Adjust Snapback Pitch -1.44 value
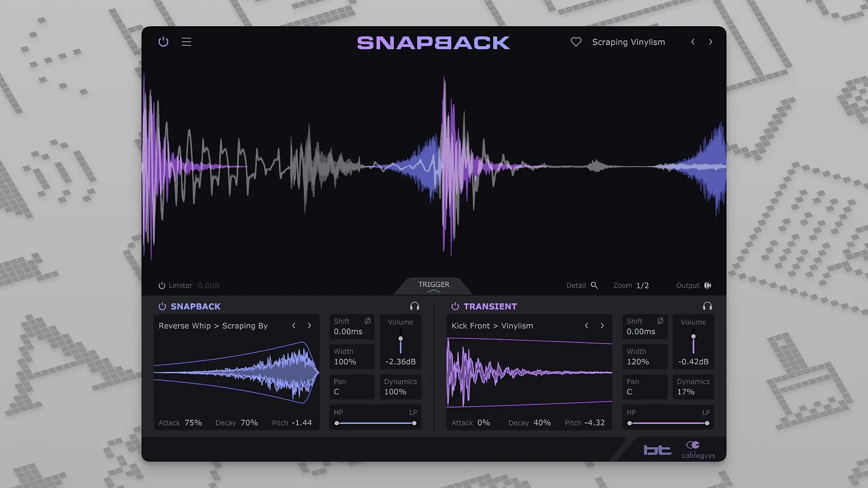 point(302,423)
